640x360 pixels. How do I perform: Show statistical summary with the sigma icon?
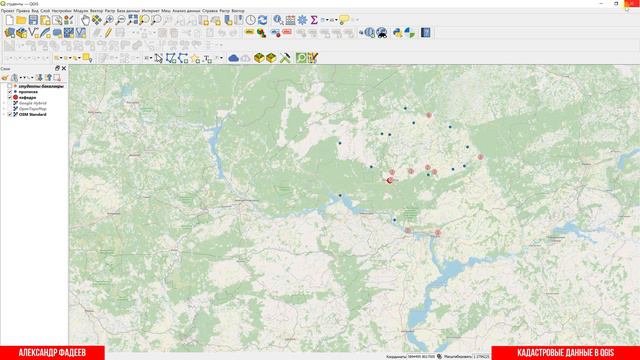(314, 20)
